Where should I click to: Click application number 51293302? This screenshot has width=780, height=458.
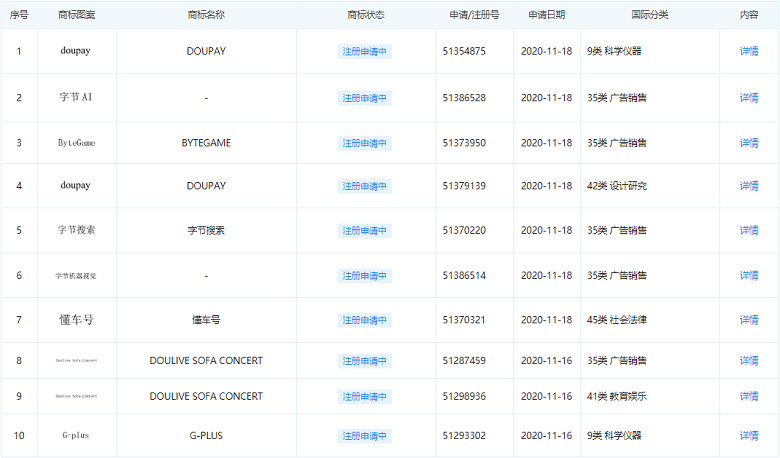pyautogui.click(x=464, y=436)
